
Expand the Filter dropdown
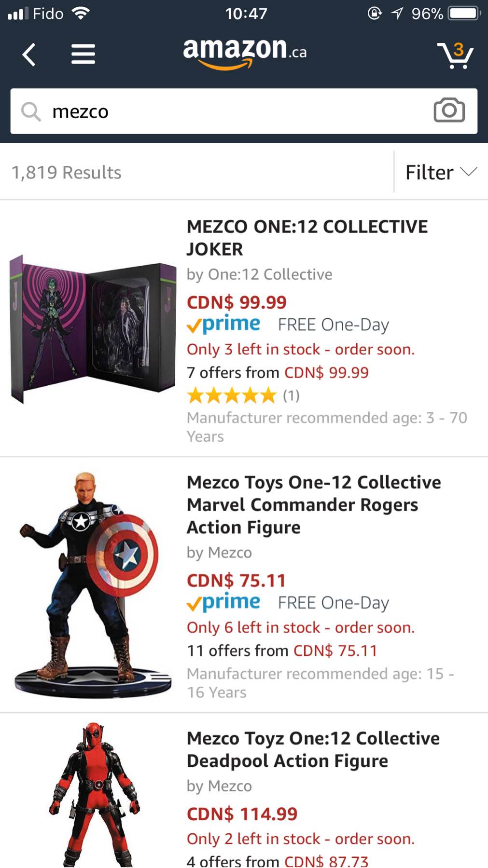[440, 172]
